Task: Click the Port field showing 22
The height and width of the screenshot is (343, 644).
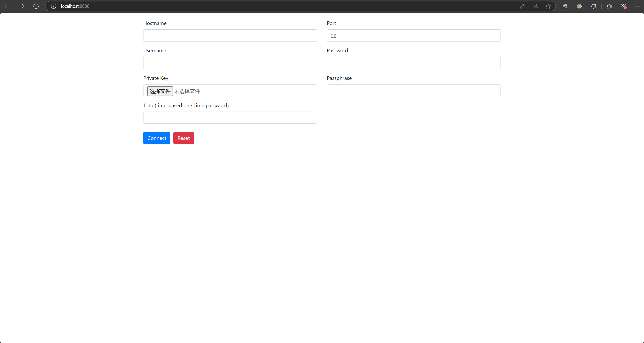Action: point(413,36)
